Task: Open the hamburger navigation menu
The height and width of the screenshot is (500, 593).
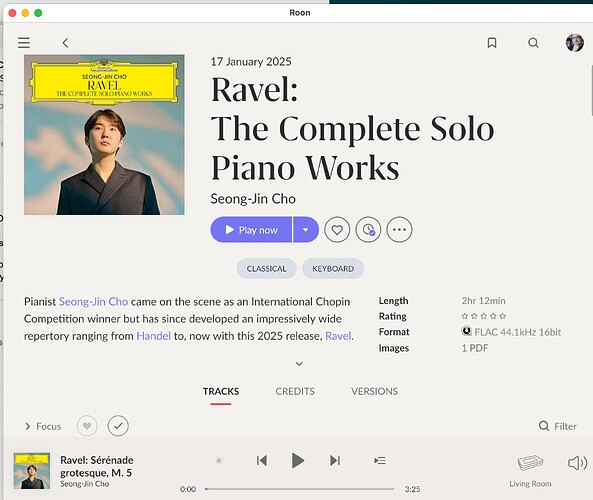Action: (24, 43)
